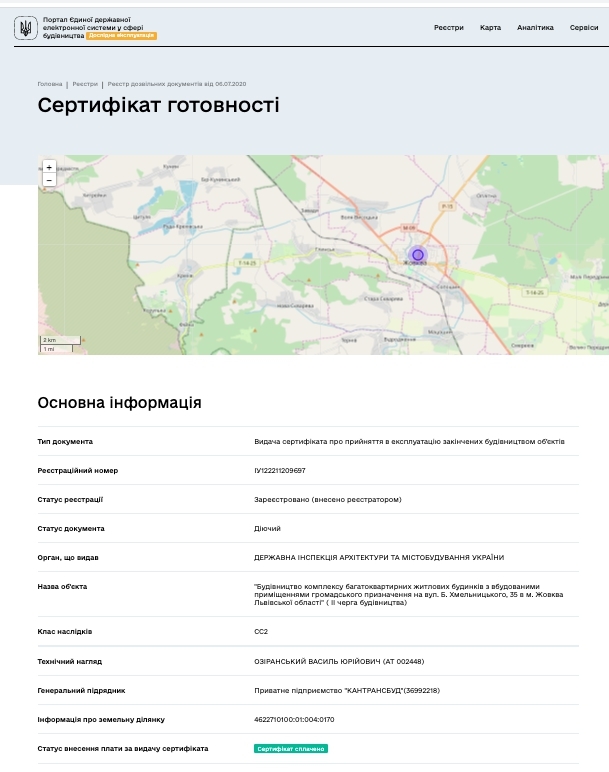Open the Реєстри breadcrumb link

(85, 84)
